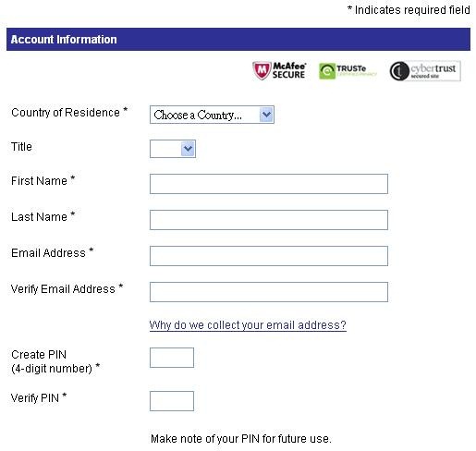Image resolution: width=476 pixels, height=451 pixels.
Task: Click the Choose a Country dropdown arrow
Action: (266, 115)
